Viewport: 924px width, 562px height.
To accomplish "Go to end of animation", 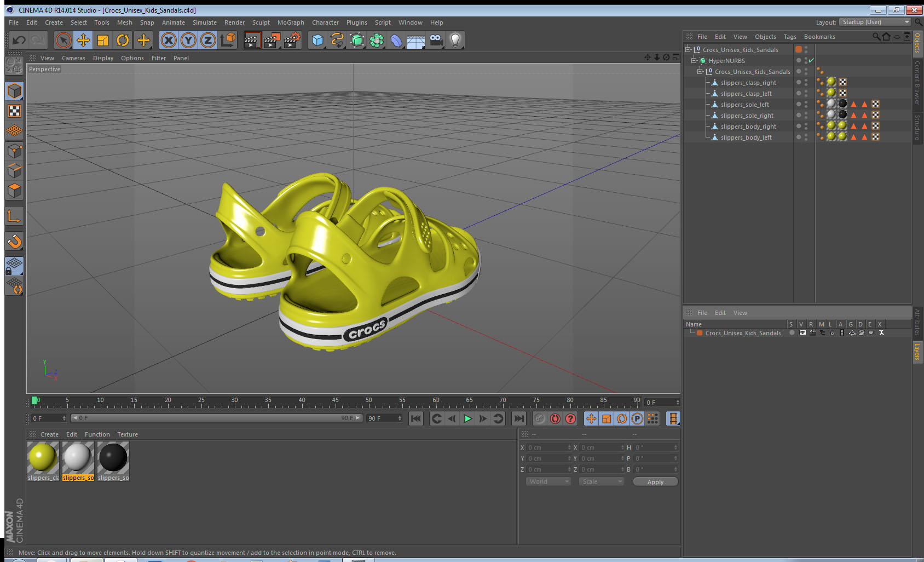I will coord(518,418).
